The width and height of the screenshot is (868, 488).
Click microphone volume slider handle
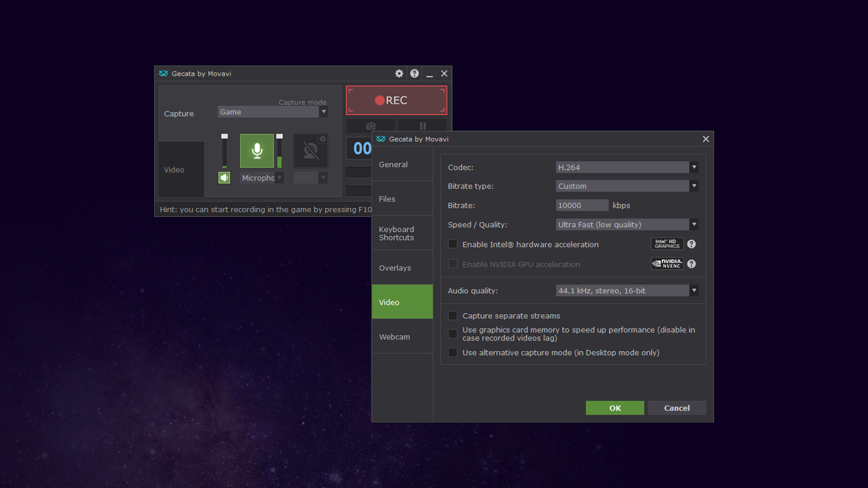coord(279,136)
